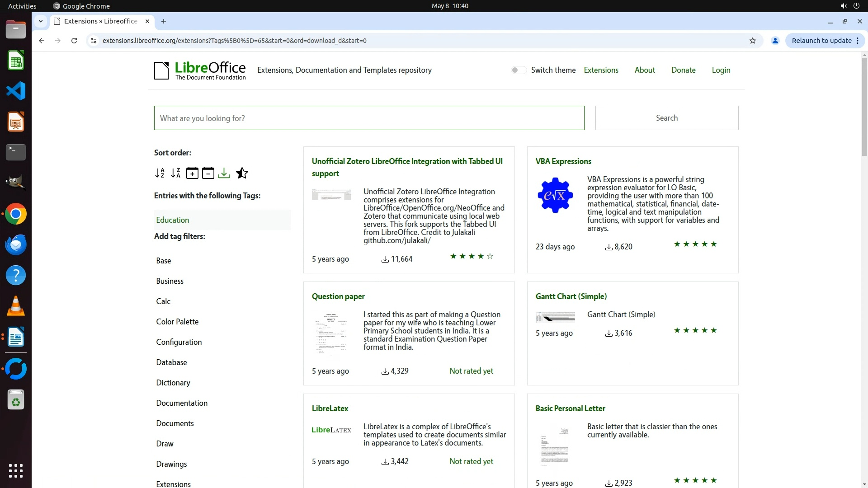
Task: Reload the extensions page
Action: 74,41
